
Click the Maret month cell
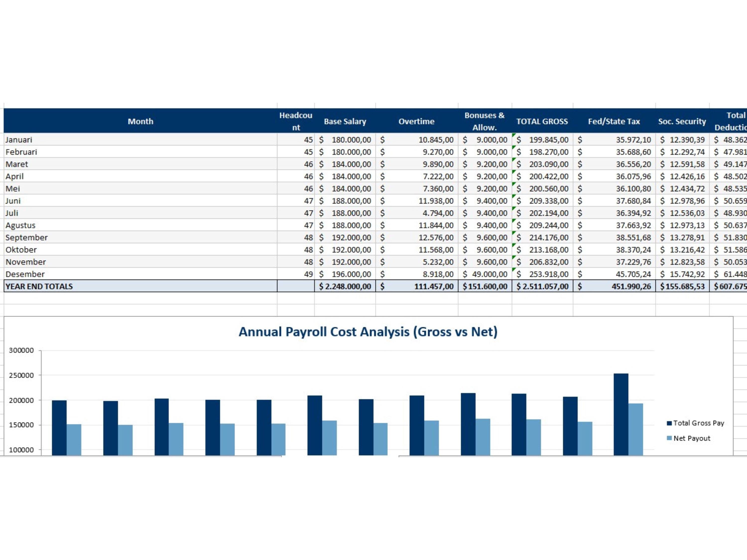tap(140, 164)
